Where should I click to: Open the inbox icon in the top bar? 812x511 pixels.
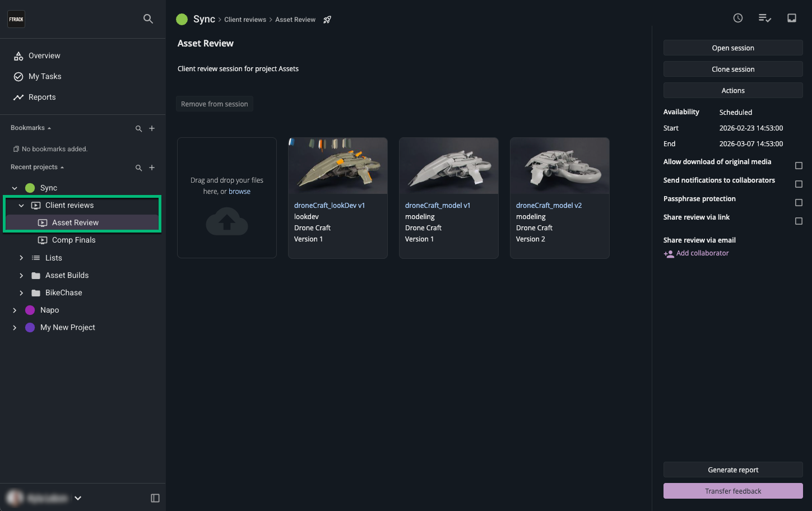point(791,18)
